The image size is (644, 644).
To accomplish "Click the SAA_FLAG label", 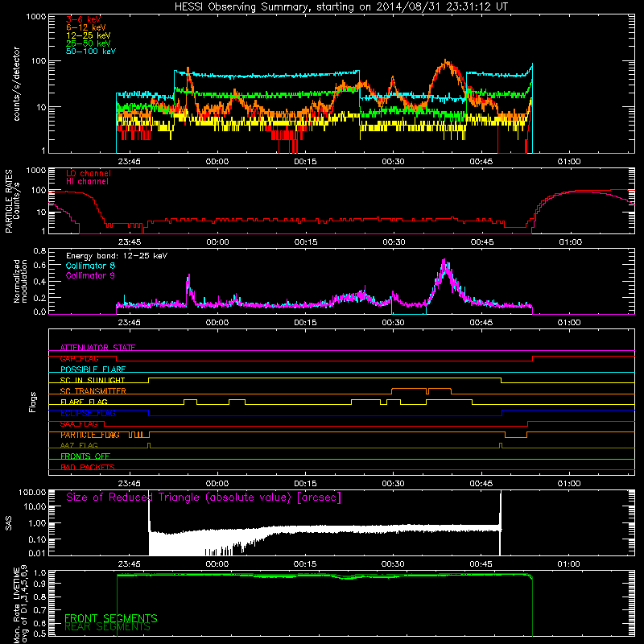I will pyautogui.click(x=79, y=424).
